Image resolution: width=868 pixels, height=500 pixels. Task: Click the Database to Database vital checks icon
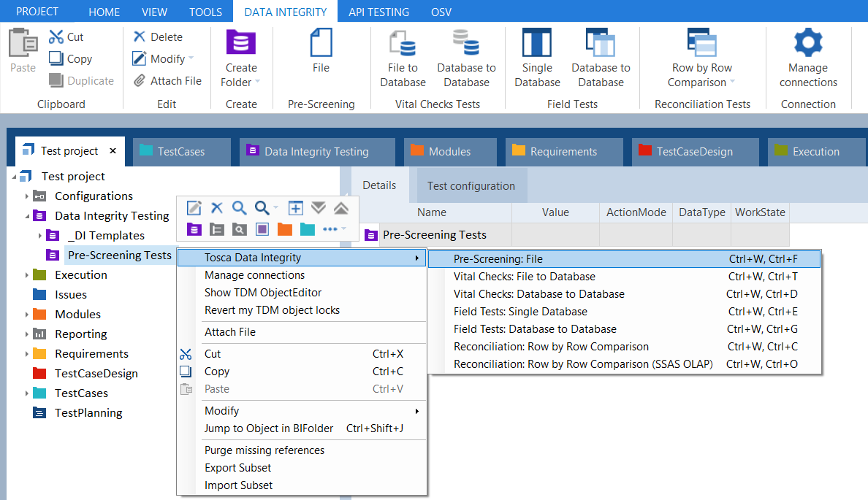pos(466,44)
